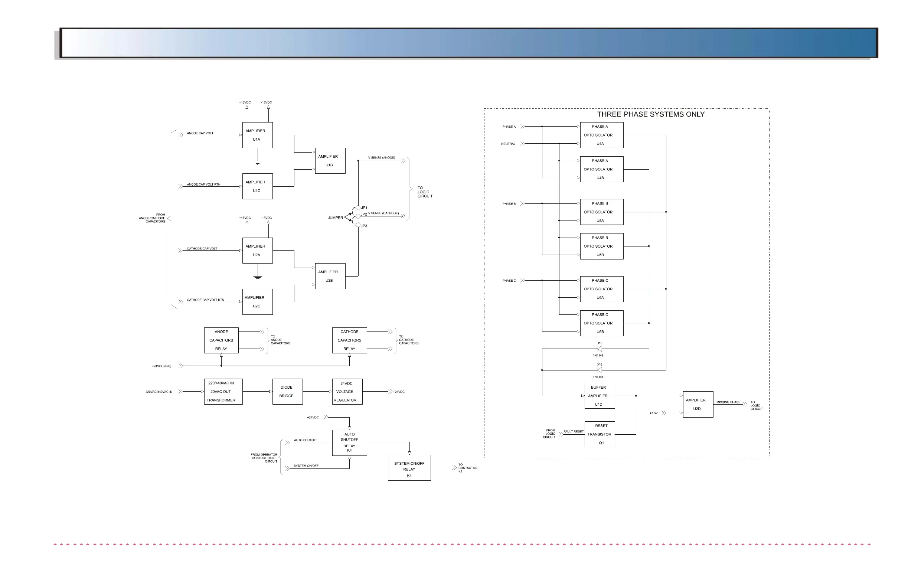Click the Anode Capacitors Relay block
Screen dimensions: 908x588
coord(221,340)
